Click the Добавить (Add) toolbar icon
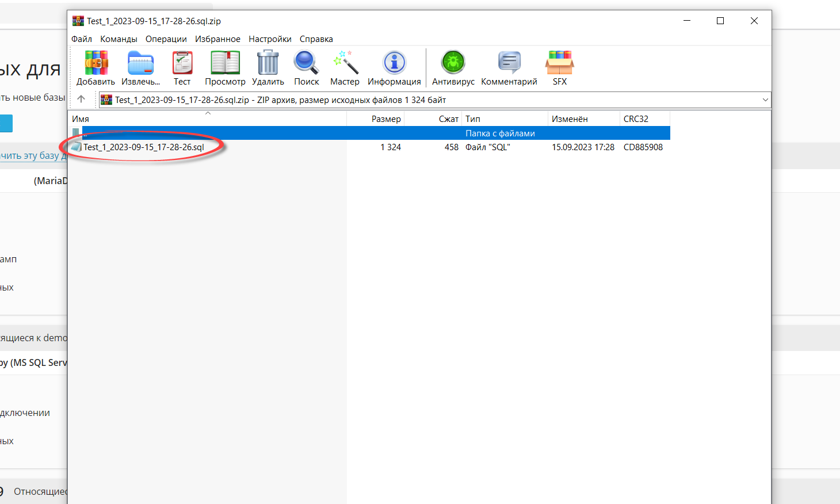 click(96, 63)
